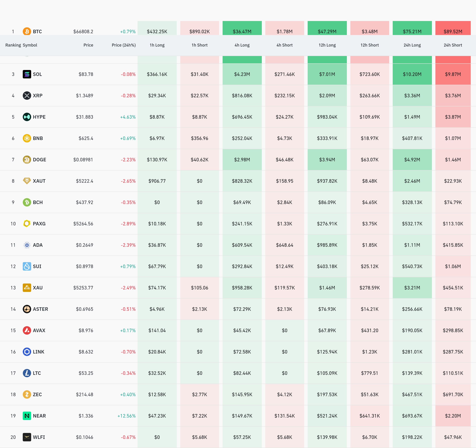Select the PAXG table row name
Viewport: 476px width, 448px height.
[x=39, y=224]
